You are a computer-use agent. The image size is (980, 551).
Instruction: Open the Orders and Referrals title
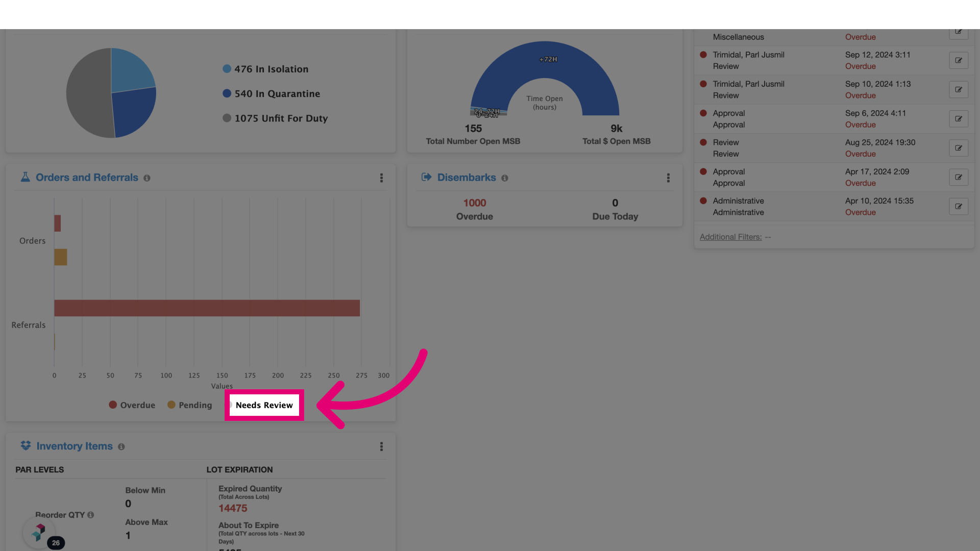pos(87,178)
